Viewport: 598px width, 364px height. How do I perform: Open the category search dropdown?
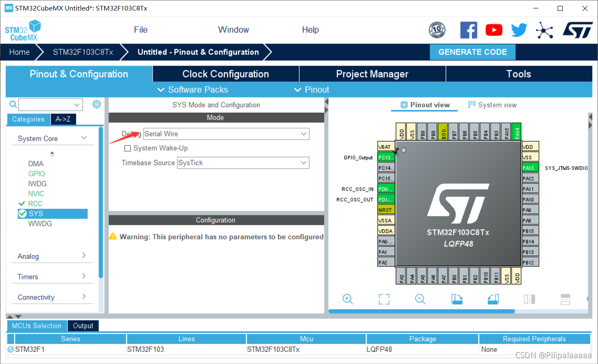click(77, 105)
